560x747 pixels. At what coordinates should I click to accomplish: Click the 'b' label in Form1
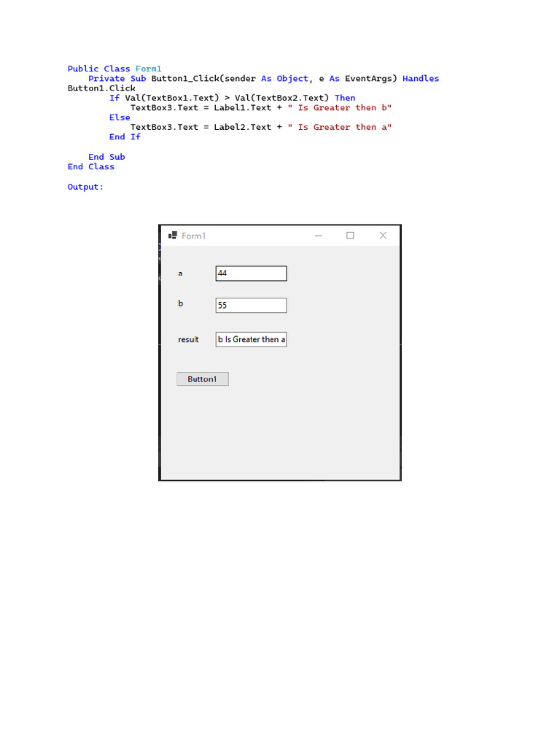click(181, 303)
